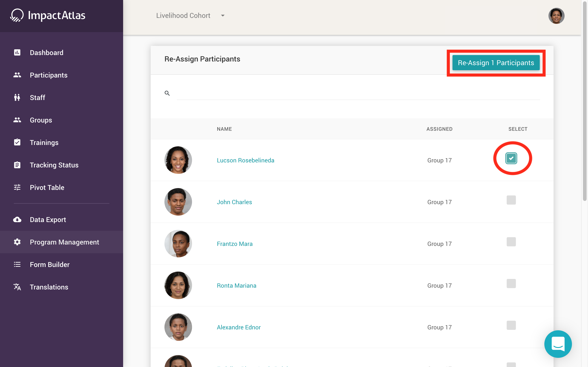Click the Dashboard chart icon
Viewport: 588px width, 367px height.
coord(17,53)
